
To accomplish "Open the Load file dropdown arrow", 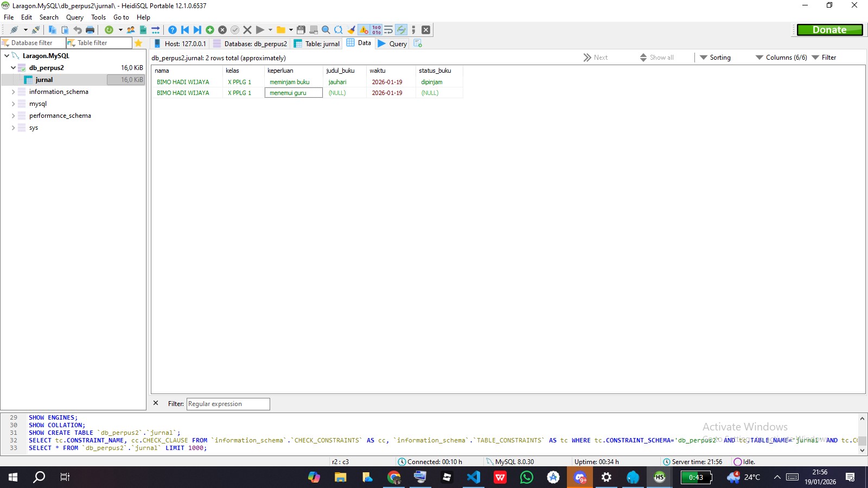I will click(x=291, y=30).
